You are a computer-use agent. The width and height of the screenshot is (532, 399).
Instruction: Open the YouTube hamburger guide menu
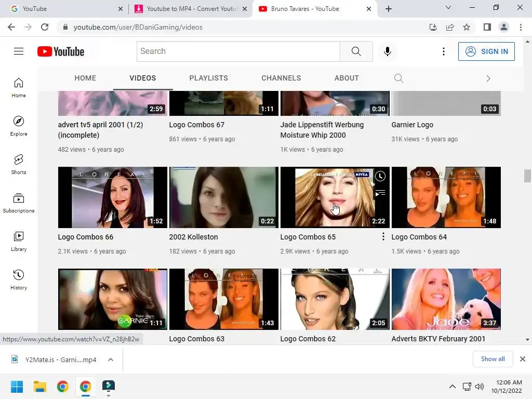point(19,51)
